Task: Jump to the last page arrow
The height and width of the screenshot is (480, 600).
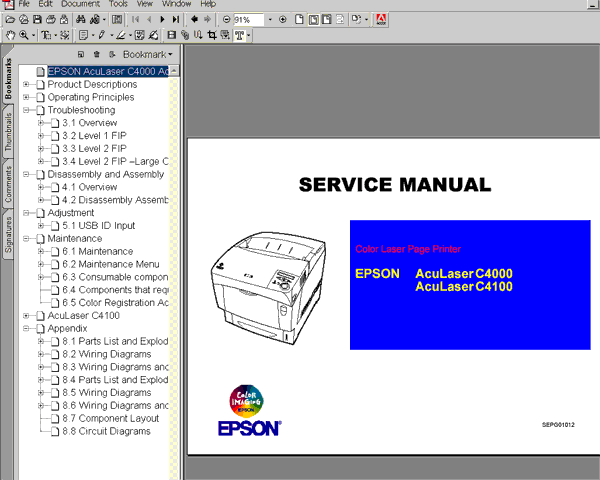Action: click(176, 20)
